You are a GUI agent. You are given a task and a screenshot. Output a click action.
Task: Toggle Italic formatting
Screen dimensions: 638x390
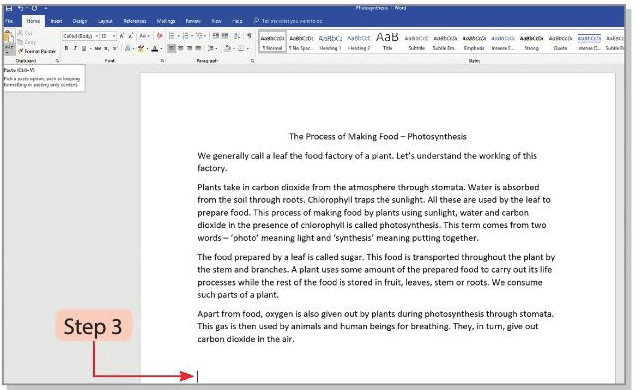[x=75, y=48]
